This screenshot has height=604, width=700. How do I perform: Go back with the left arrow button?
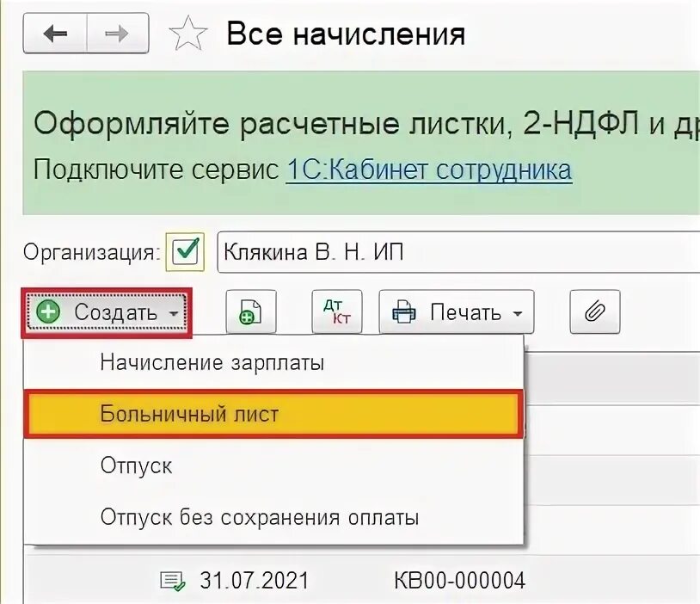click(55, 34)
